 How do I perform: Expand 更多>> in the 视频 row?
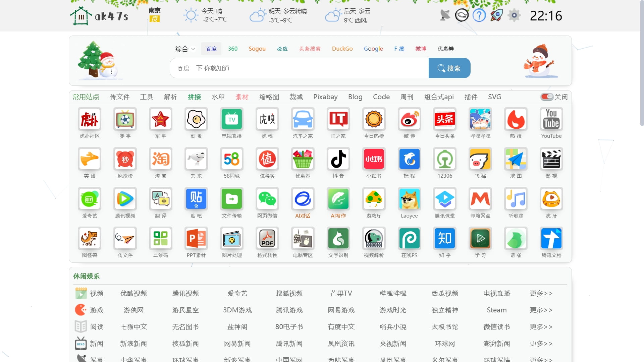click(x=541, y=293)
